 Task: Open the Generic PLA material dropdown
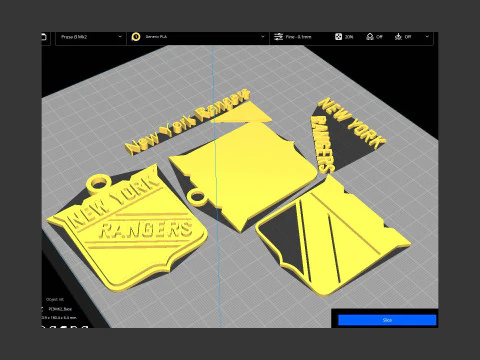point(198,37)
